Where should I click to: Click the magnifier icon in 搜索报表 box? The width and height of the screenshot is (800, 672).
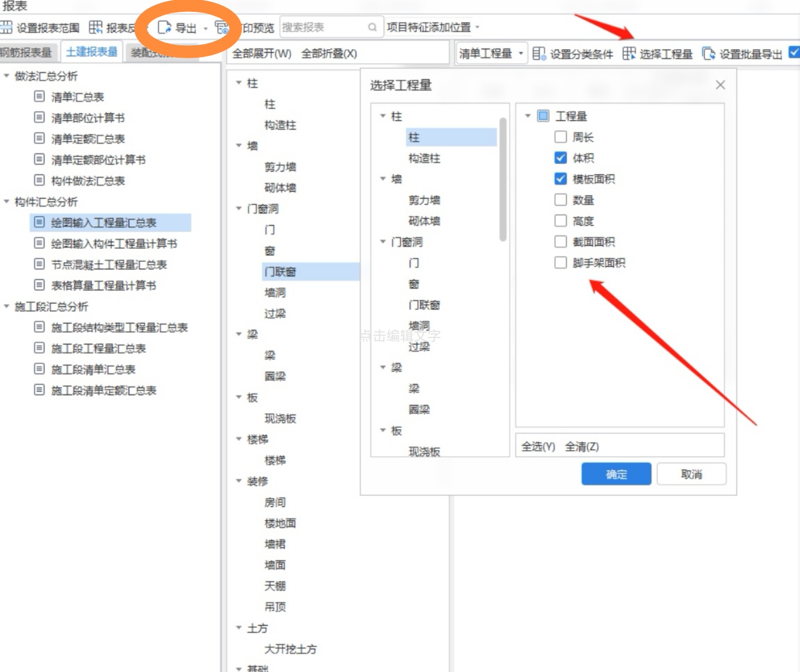click(373, 27)
